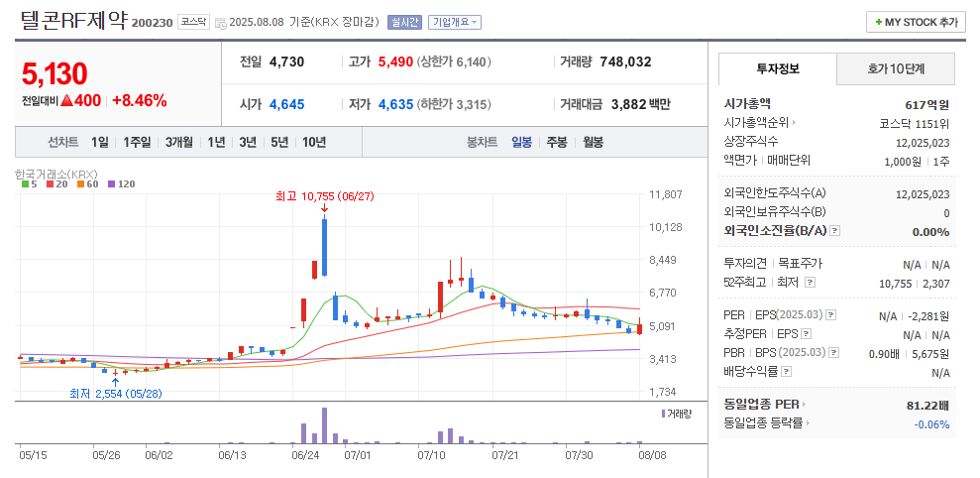Image resolution: width=980 pixels, height=478 pixels.
Task: Click the help icon beside PBR BPS(2025.03)
Action: [834, 353]
